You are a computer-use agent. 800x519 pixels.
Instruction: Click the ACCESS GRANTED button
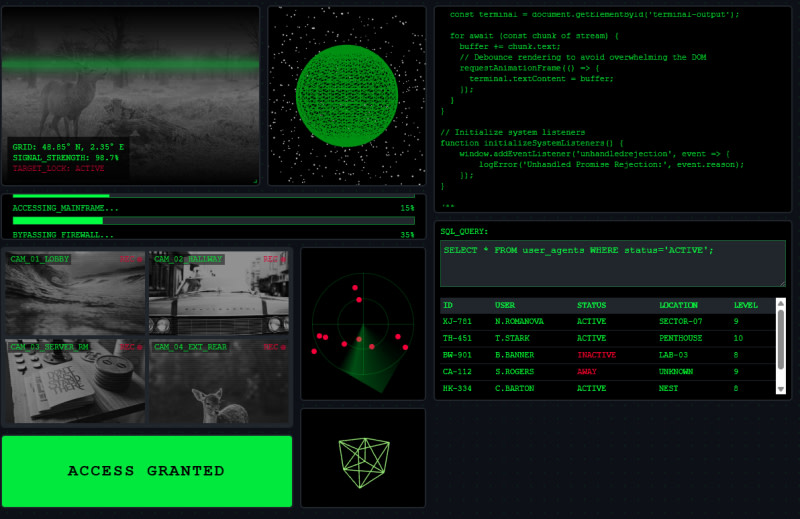[146, 471]
